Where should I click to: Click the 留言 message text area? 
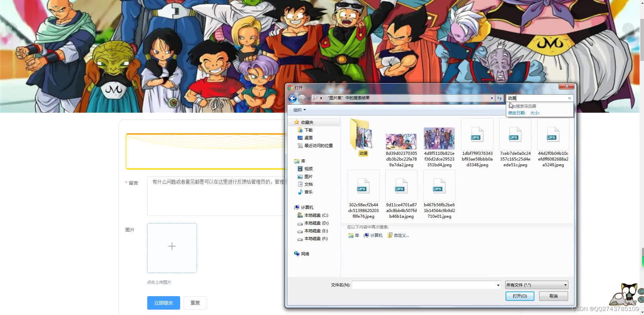[216, 196]
